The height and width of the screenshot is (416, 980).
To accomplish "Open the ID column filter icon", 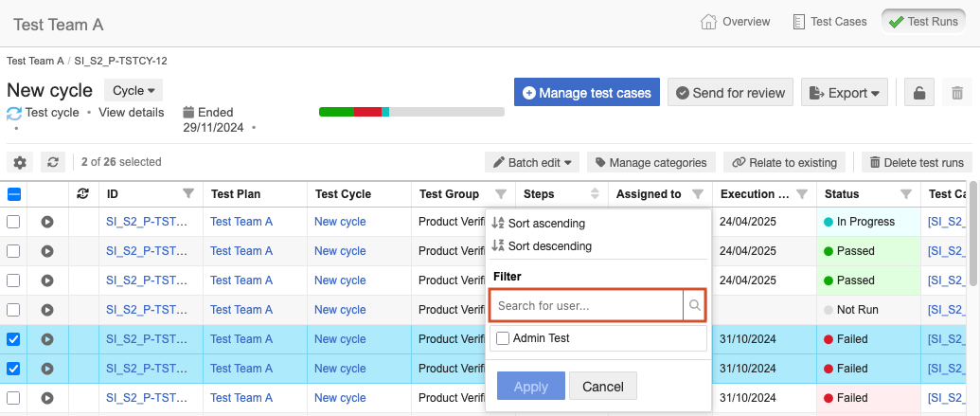I will point(188,194).
